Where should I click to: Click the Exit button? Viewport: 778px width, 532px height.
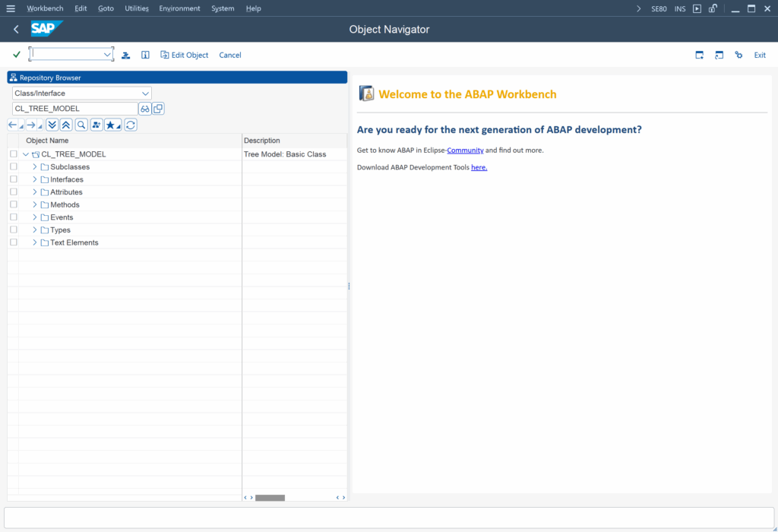(760, 55)
